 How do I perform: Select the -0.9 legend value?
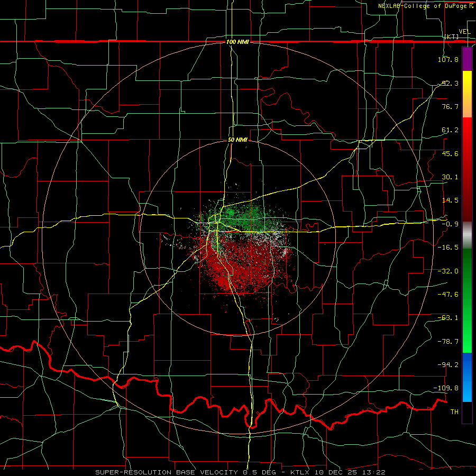point(450,224)
